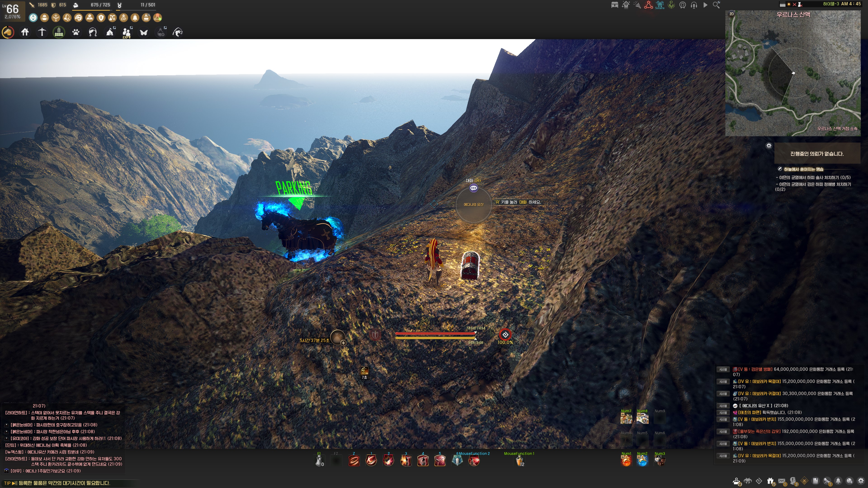Image resolution: width=868 pixels, height=488 pixels.
Task: Open game settings gear in bottom menu
Action: (861, 481)
